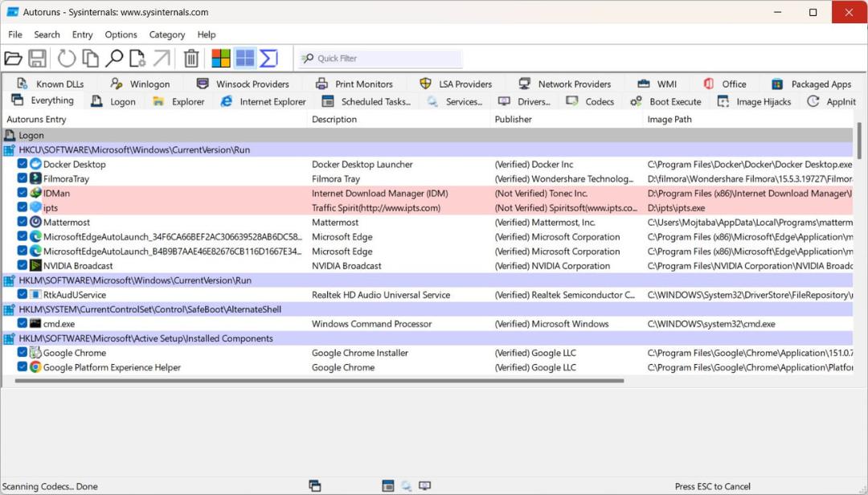Open the Search menu
Screen dimensions: 868x495
(x=47, y=35)
